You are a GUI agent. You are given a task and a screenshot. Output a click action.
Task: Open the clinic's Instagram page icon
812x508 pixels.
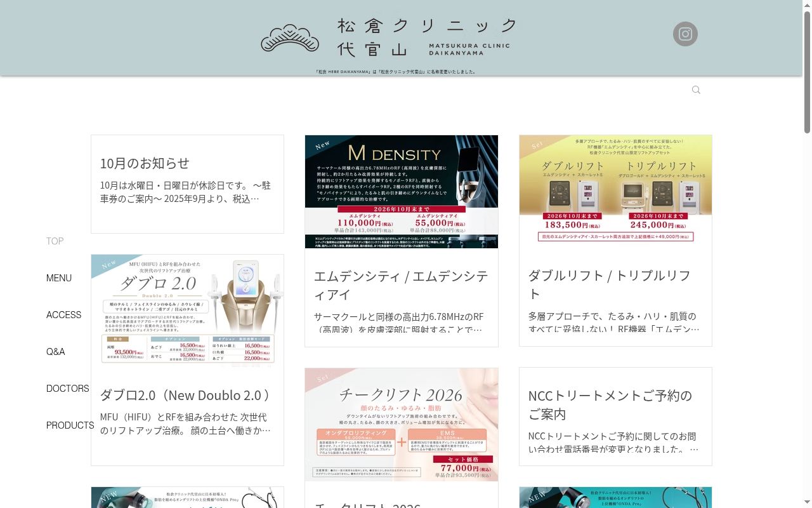685,34
